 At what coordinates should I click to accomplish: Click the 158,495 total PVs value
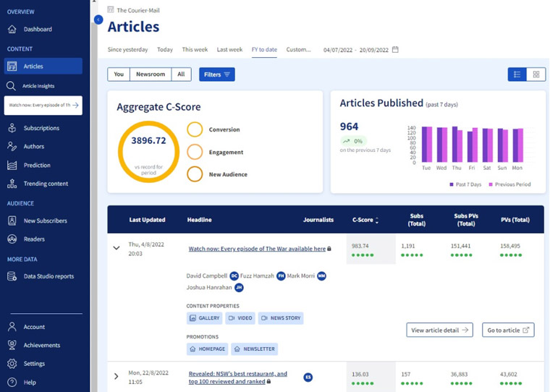[x=510, y=246]
